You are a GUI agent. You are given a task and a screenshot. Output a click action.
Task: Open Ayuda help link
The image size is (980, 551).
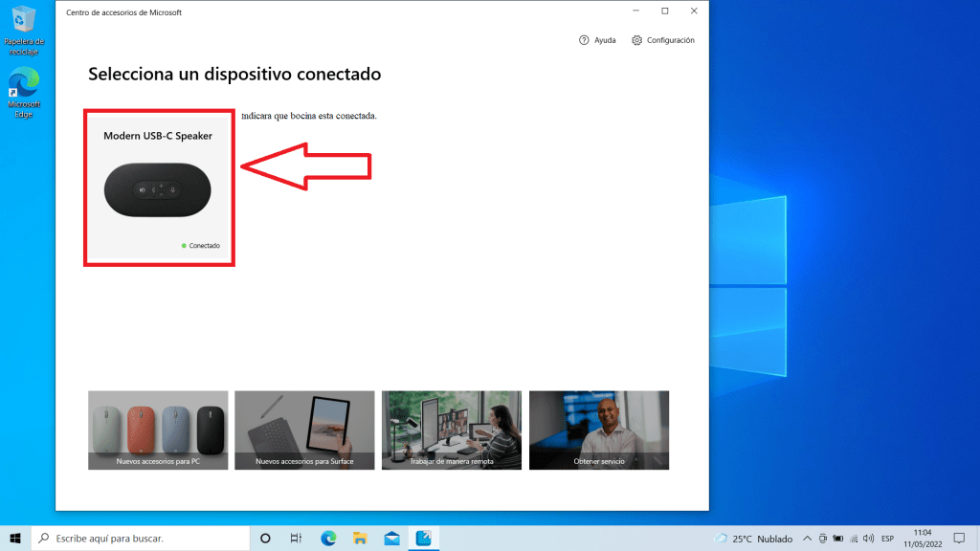(x=597, y=40)
